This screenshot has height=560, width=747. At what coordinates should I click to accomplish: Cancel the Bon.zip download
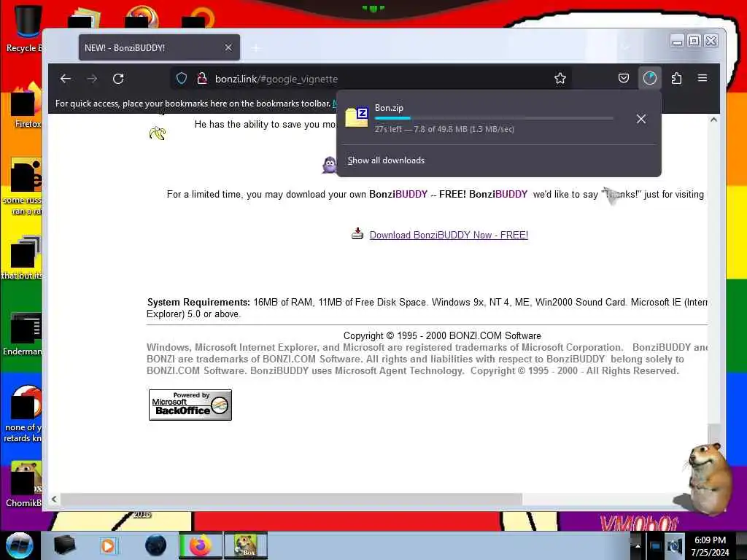coord(641,119)
